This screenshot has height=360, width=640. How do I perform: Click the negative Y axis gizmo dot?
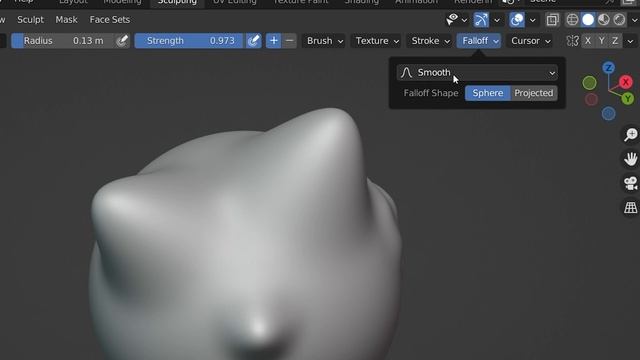tap(589, 83)
